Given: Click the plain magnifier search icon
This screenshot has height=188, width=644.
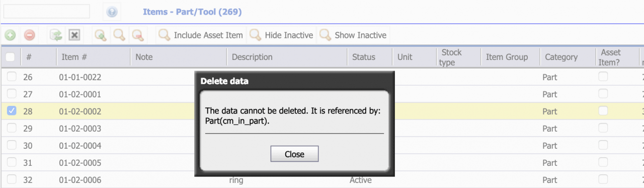Looking at the screenshot, I should (119, 35).
